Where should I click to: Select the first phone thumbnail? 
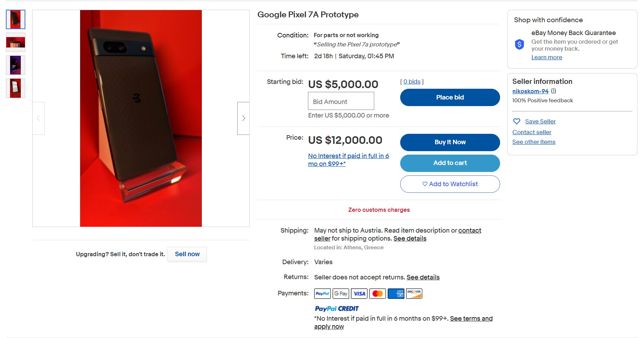click(16, 19)
